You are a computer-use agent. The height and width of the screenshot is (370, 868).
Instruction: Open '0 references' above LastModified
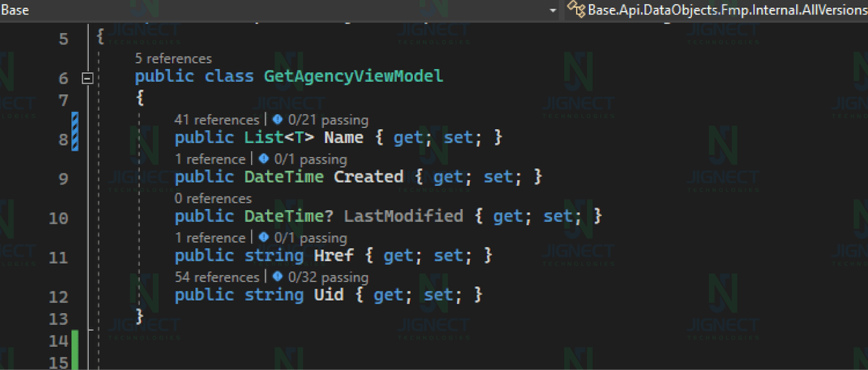(213, 198)
